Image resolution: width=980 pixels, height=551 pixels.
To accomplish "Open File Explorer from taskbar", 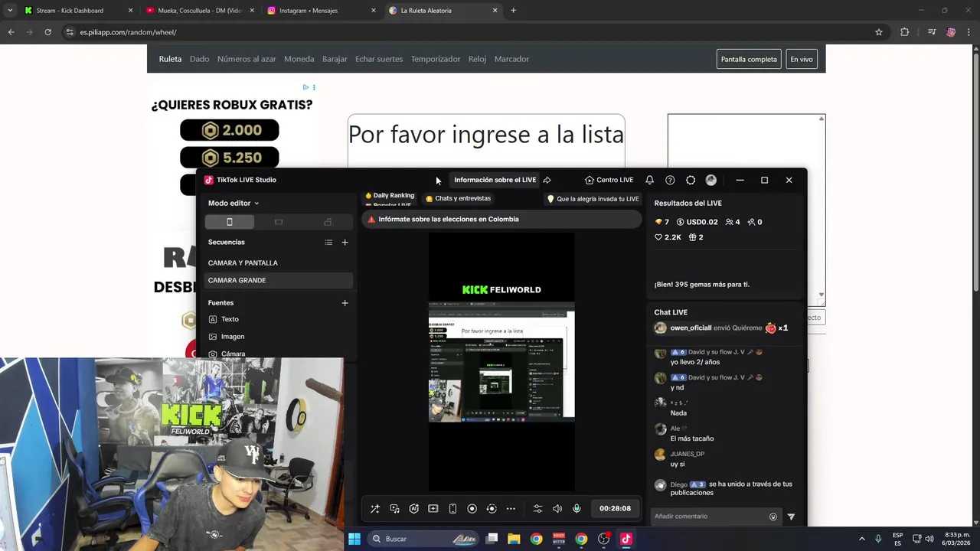I will pyautogui.click(x=514, y=539).
